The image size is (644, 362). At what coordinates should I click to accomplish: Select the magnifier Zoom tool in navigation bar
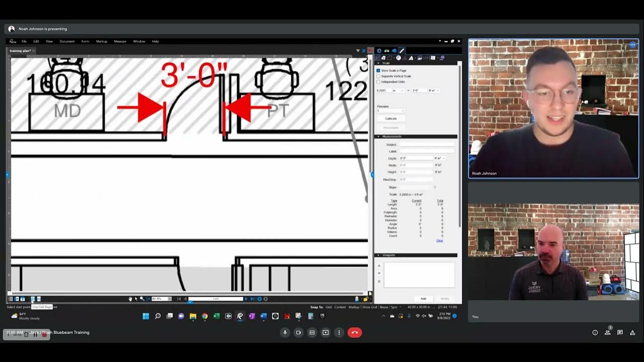click(x=142, y=299)
